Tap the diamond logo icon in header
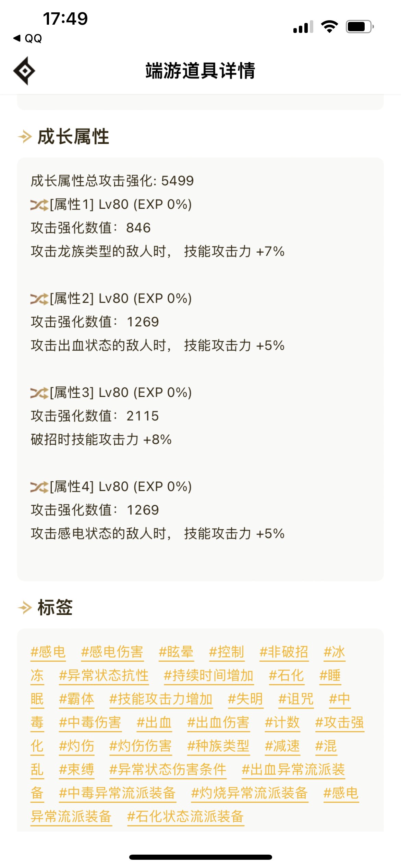Image resolution: width=401 pixels, height=868 pixels. tap(24, 71)
